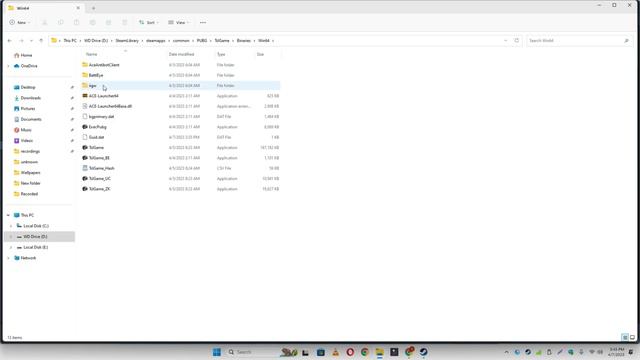Open Task View from the taskbar
Screen dimensions: 640x360
click(305, 352)
